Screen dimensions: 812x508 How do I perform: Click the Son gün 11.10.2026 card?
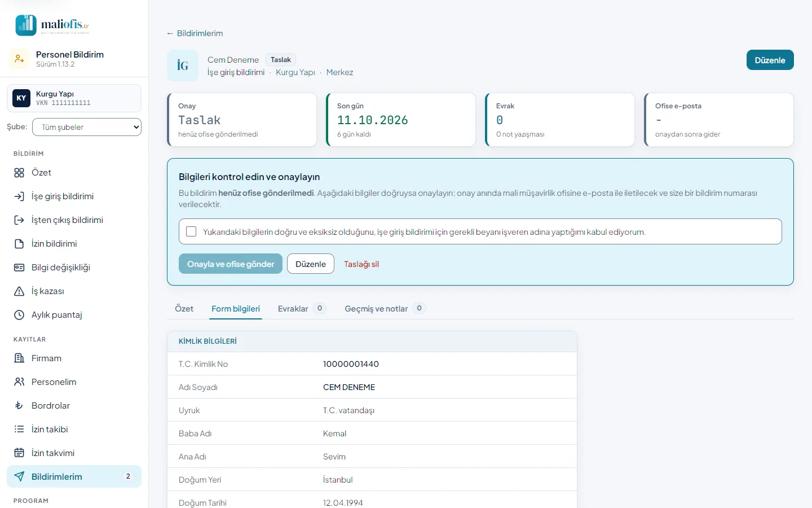(401, 120)
